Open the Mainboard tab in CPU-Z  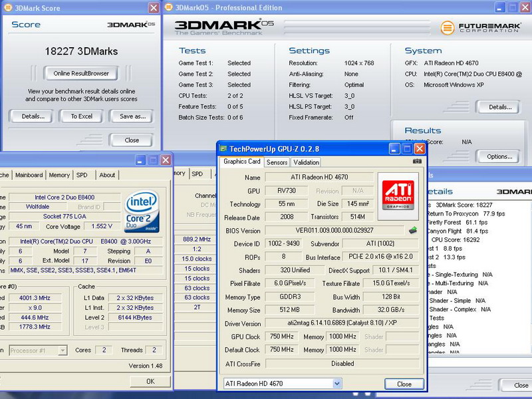coord(29,175)
